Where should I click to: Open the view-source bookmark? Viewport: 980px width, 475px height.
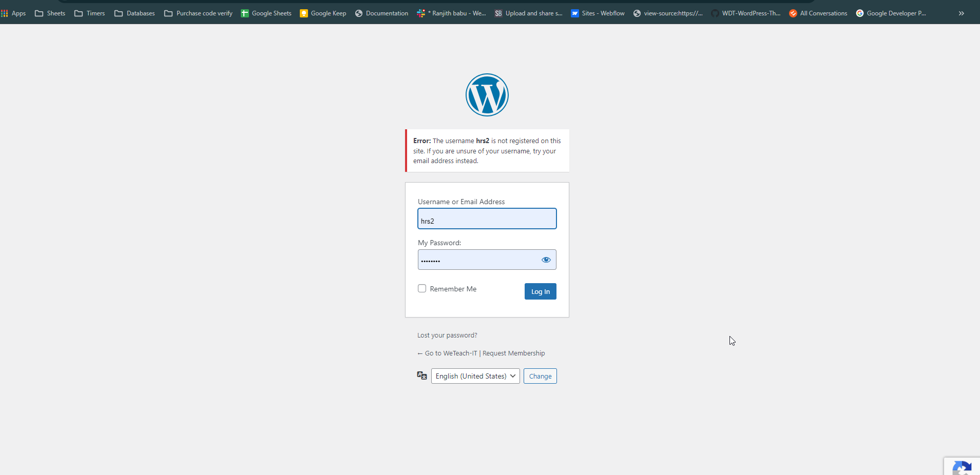pyautogui.click(x=668, y=13)
